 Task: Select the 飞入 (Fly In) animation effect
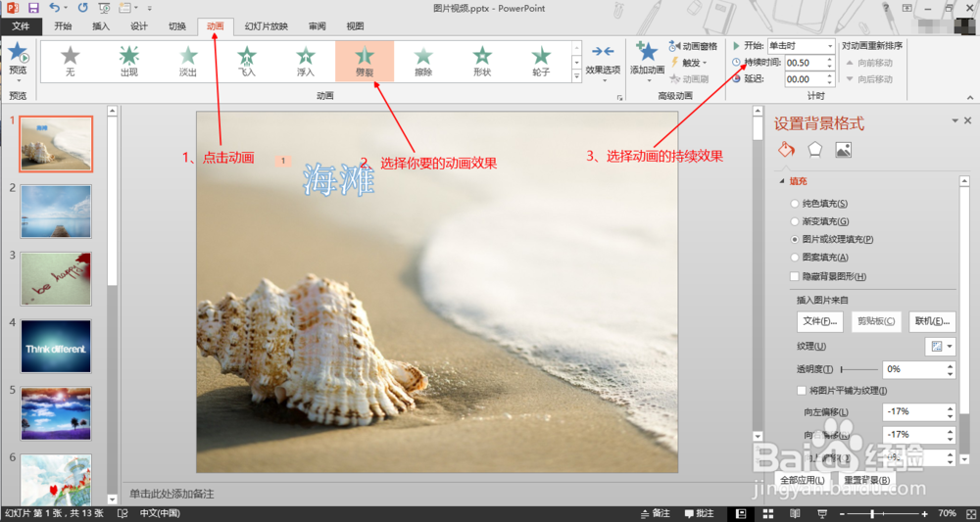[247, 61]
